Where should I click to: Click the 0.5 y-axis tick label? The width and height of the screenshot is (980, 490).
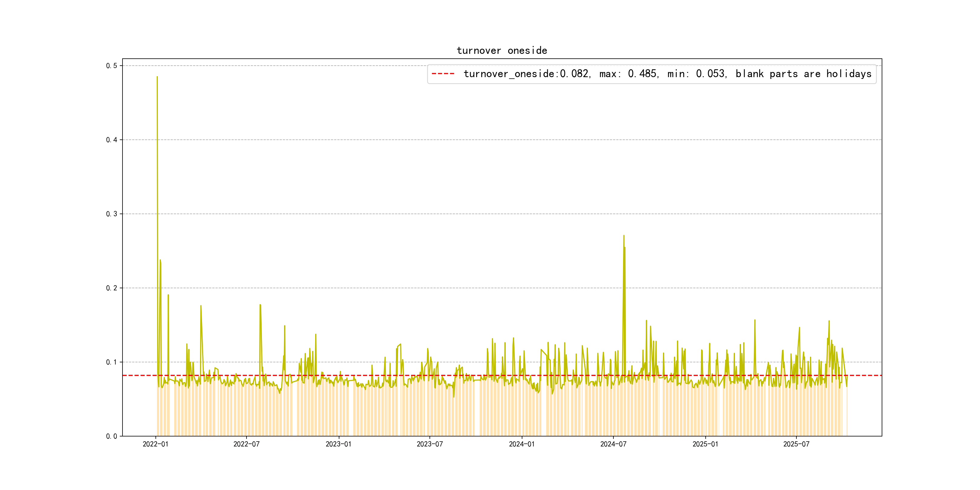(112, 66)
